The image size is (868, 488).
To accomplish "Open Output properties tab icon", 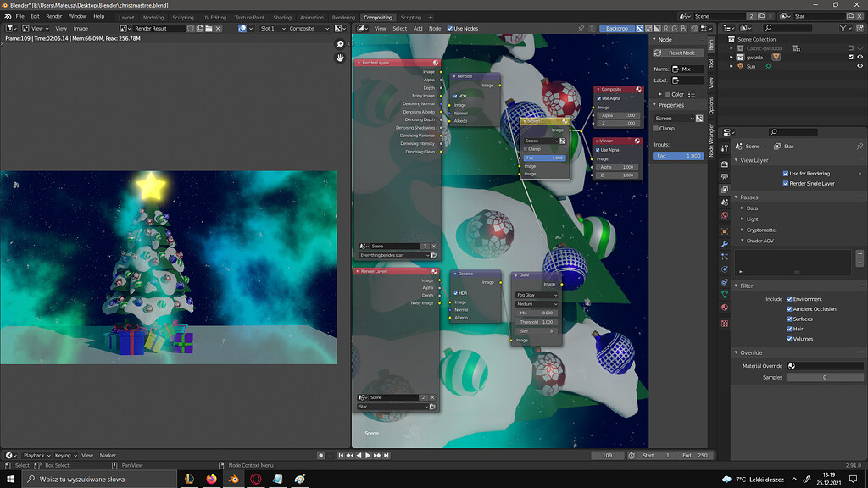I will pyautogui.click(x=725, y=176).
